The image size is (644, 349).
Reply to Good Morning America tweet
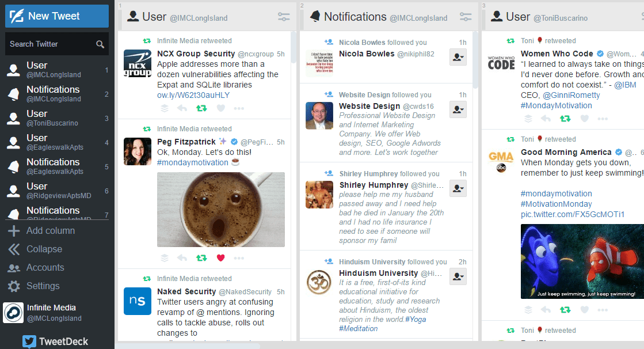(x=546, y=310)
